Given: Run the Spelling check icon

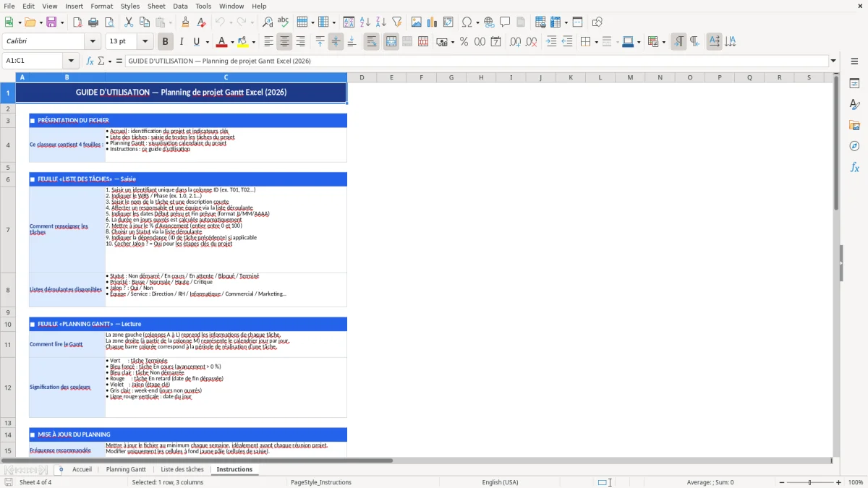Looking at the screenshot, I should pos(284,22).
